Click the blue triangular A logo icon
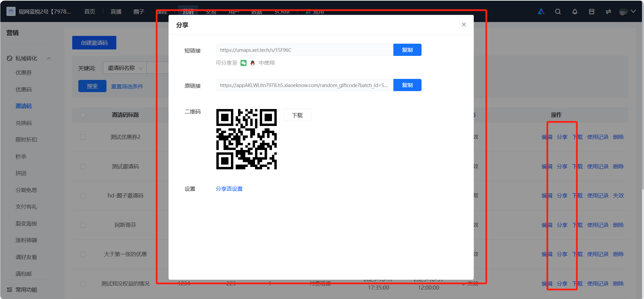Screen dimensions: 644x299 (541, 12)
